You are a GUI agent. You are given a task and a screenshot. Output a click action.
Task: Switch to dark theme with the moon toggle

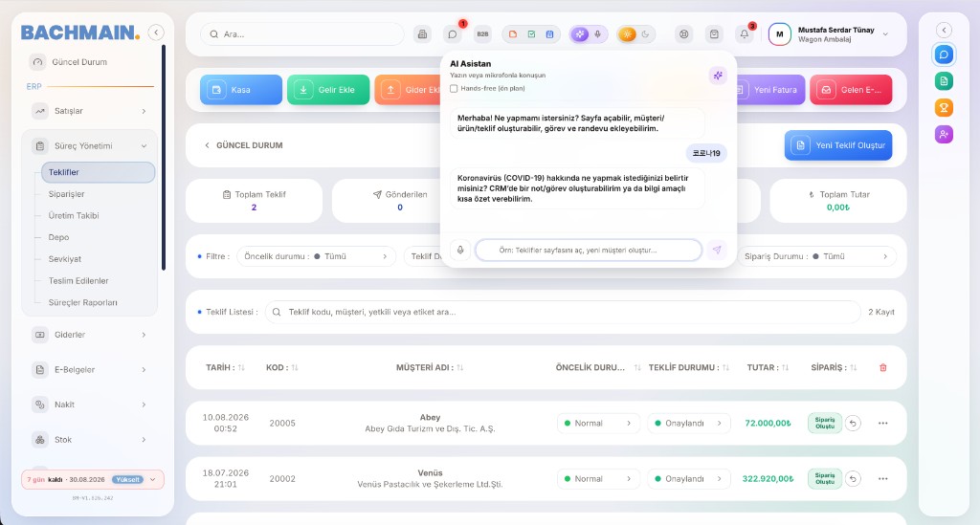pyautogui.click(x=646, y=34)
